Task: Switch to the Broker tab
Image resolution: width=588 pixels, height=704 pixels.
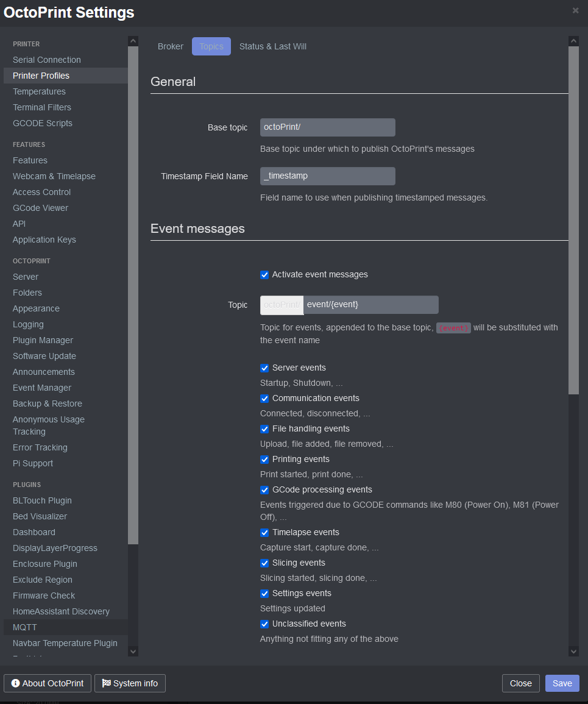Action: click(x=171, y=46)
